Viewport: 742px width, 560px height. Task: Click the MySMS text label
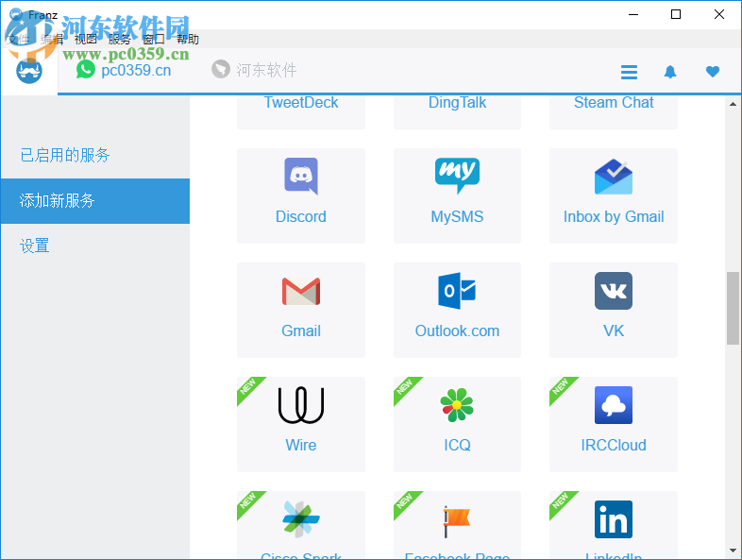pyautogui.click(x=457, y=217)
